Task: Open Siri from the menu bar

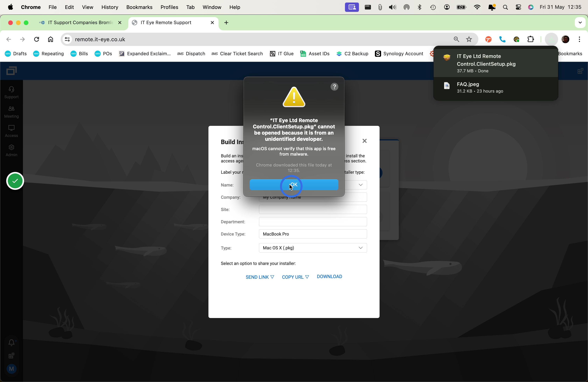Action: pyautogui.click(x=531, y=7)
